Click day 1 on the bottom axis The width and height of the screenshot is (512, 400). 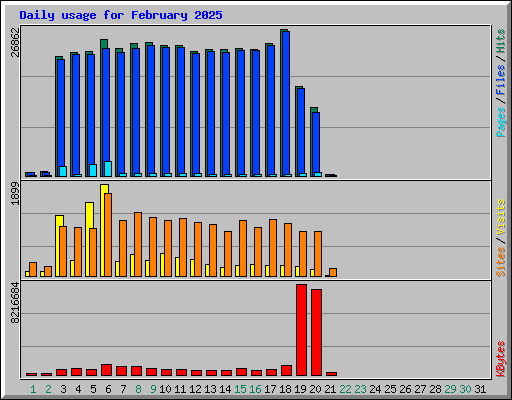[x=33, y=389]
